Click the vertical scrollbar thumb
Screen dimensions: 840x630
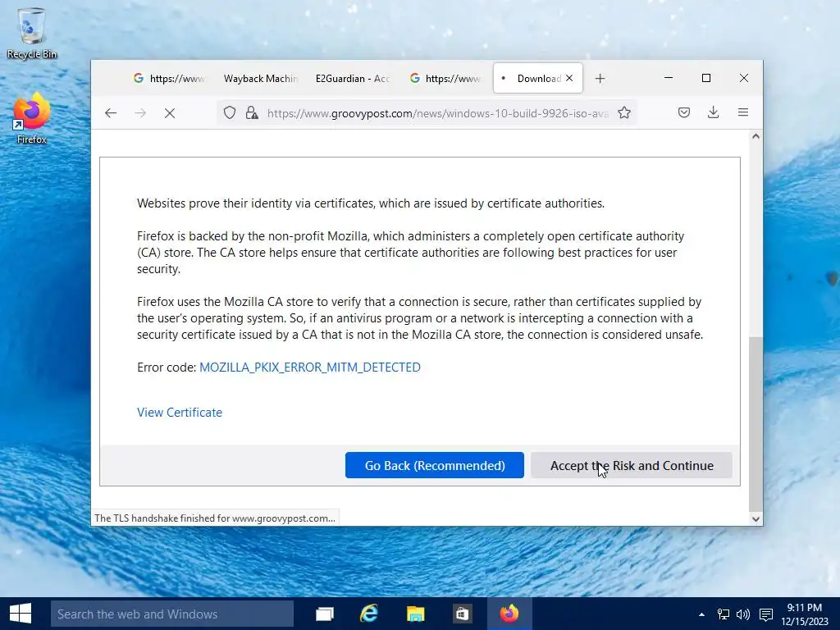coord(756,423)
